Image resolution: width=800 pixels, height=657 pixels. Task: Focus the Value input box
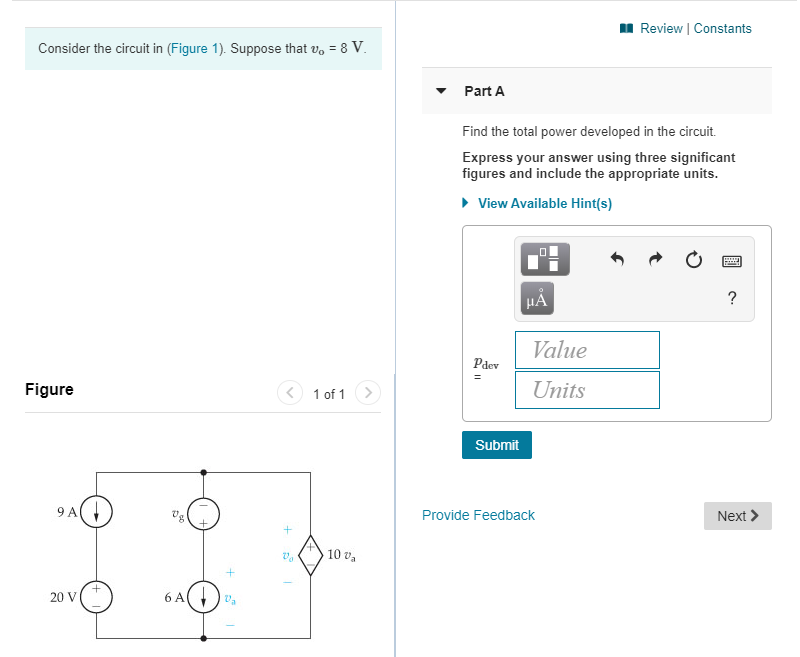(587, 350)
